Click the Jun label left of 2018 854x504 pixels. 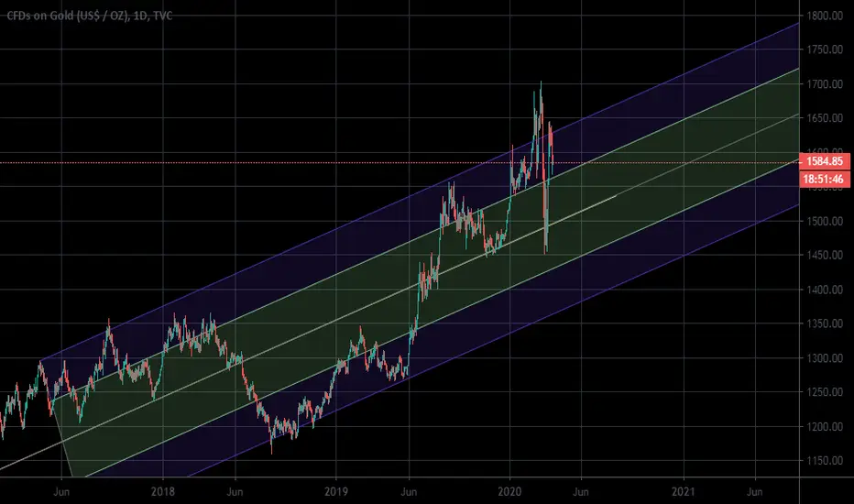(61, 492)
